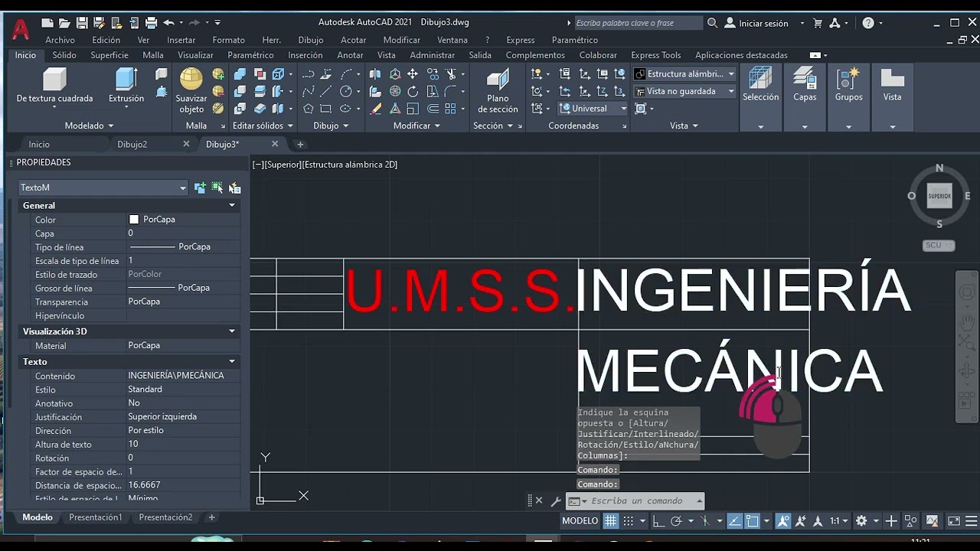Click the viewport label [Superior]
The height and width of the screenshot is (551, 980).
pos(283,165)
